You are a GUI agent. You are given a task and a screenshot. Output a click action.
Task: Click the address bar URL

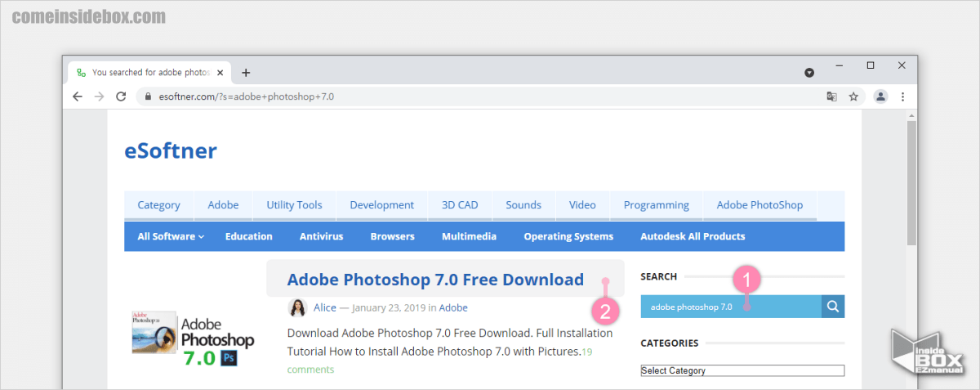pos(245,96)
